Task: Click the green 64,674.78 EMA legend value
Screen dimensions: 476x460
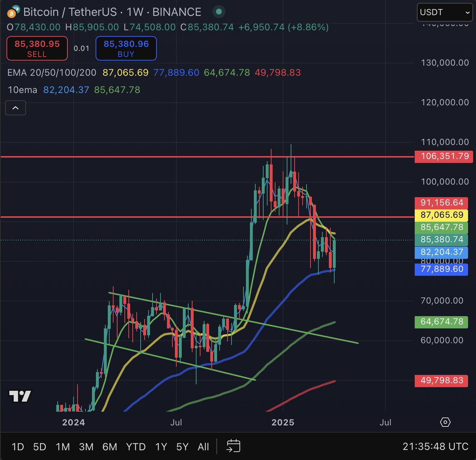Action: coord(227,73)
